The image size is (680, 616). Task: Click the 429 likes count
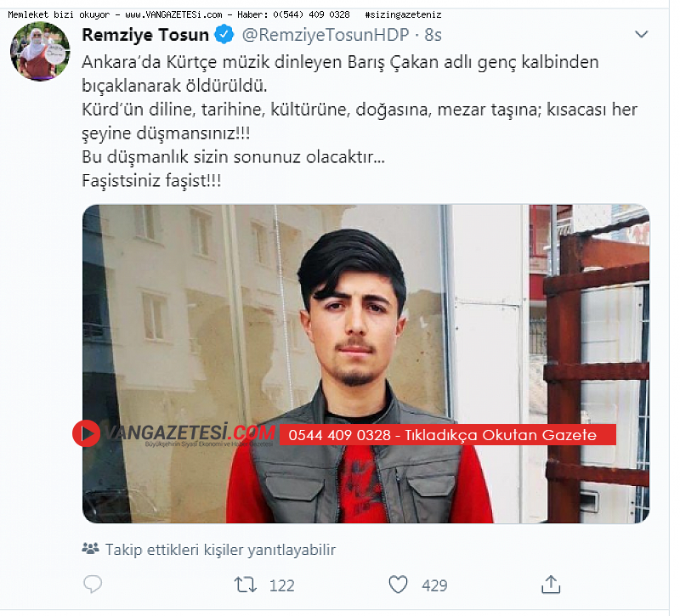click(434, 585)
